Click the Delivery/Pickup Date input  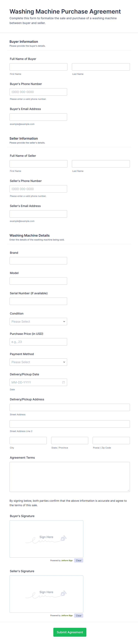tap(35, 382)
